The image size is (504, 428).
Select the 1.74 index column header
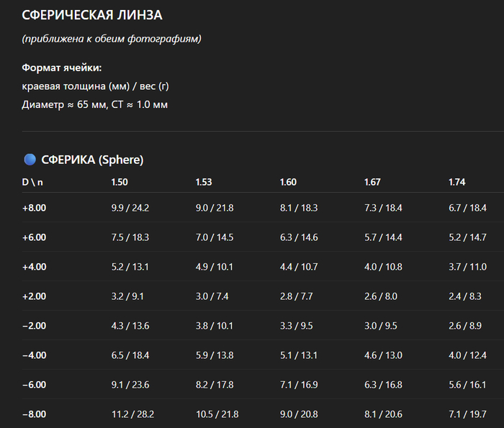[x=457, y=182]
